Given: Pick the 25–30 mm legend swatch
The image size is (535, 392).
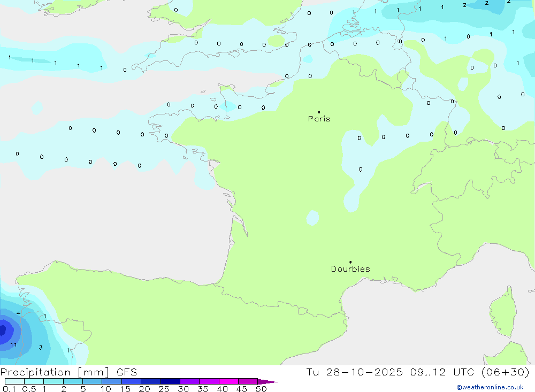Looking at the screenshot, I should [170, 381].
